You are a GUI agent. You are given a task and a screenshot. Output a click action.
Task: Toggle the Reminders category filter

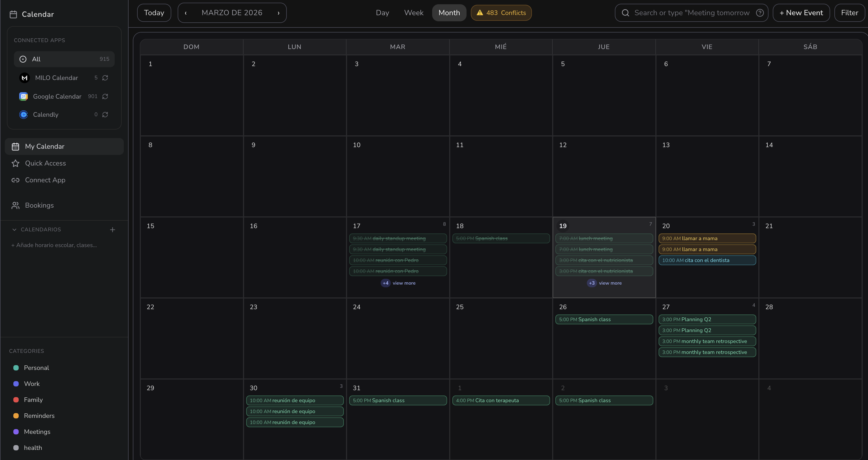pyautogui.click(x=39, y=415)
